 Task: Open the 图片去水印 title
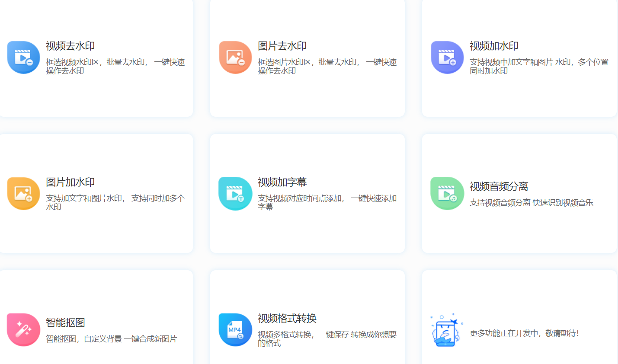(282, 46)
